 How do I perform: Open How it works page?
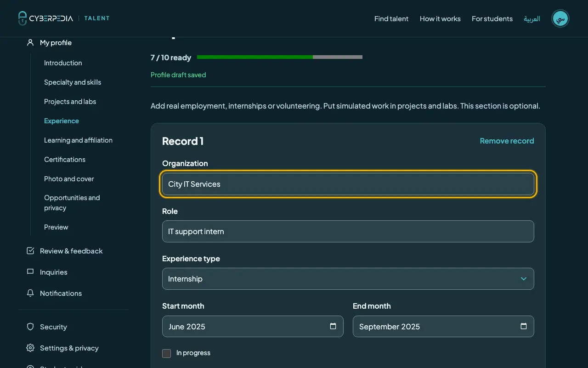coord(440,18)
